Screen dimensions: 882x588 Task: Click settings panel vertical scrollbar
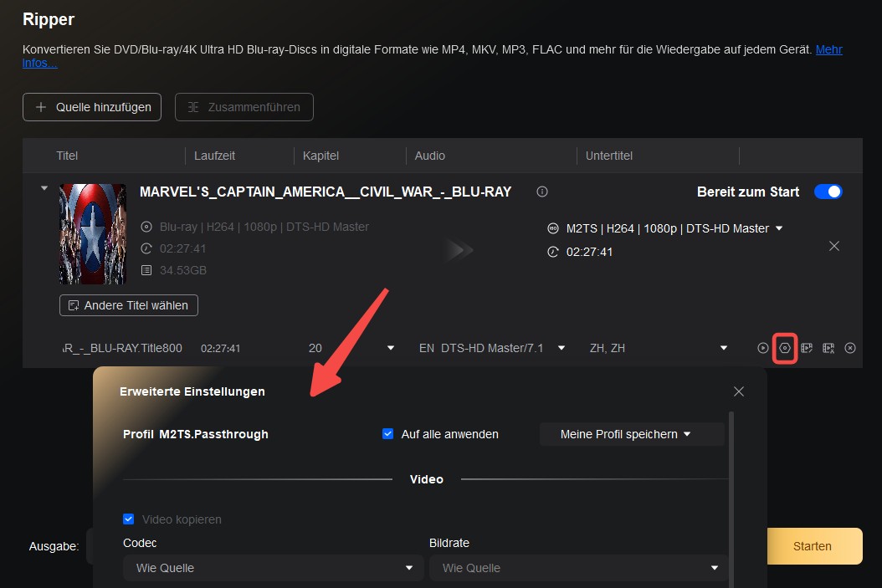point(731,500)
